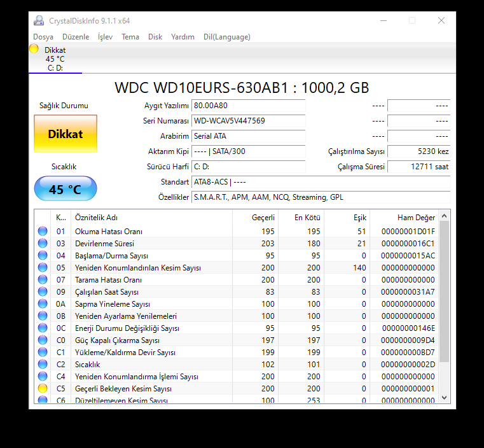Click raw value 00000000002D in Sıcaklık row
Image resolution: width=484 pixels, height=448 pixels.
408,365
